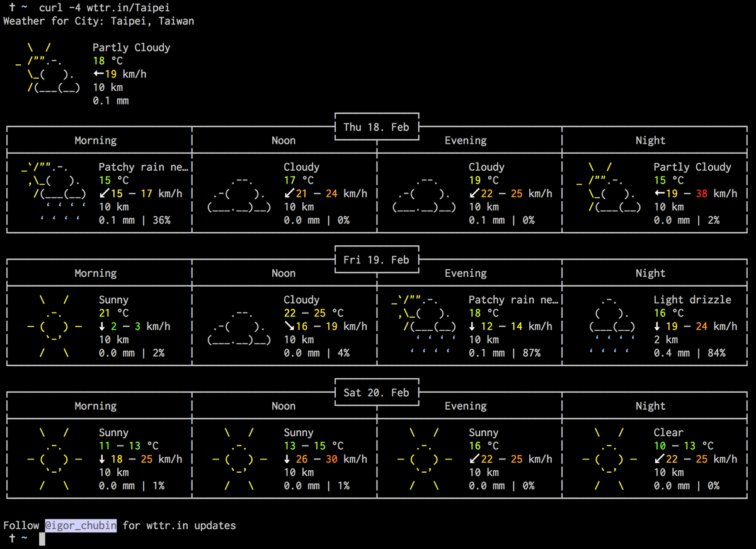The height and width of the screenshot is (549, 756).
Task: Click Thursday evening temperature '19 °C'
Action: pyautogui.click(x=484, y=180)
